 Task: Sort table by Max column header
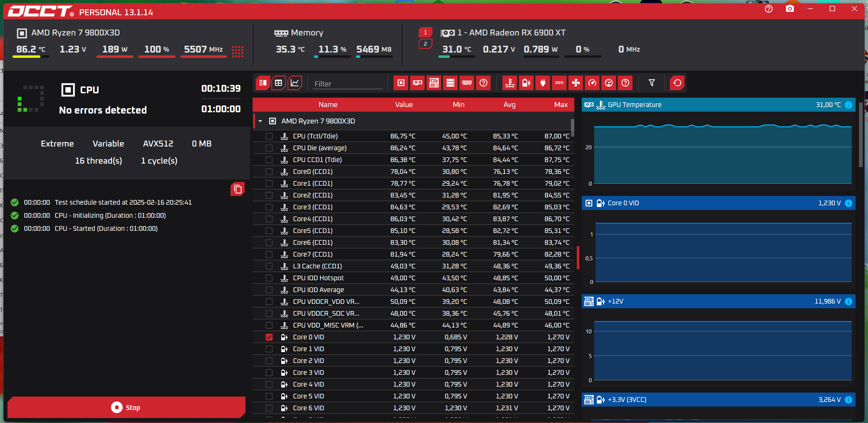click(561, 105)
